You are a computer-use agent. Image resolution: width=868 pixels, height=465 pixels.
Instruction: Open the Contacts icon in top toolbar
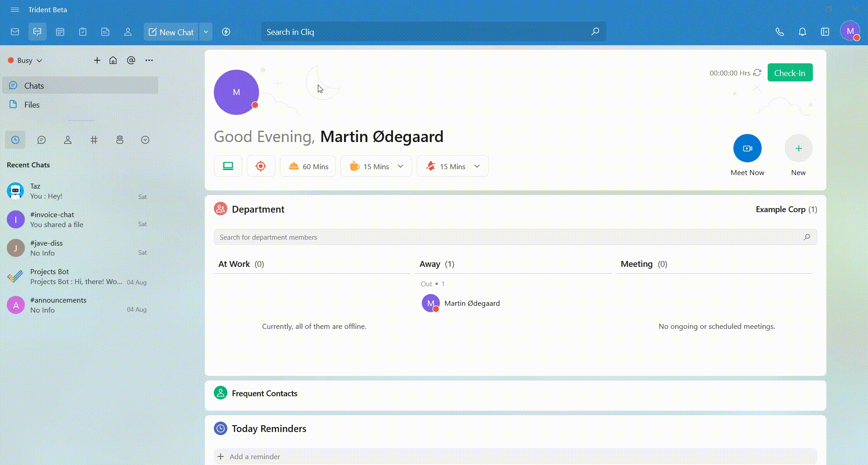(128, 32)
